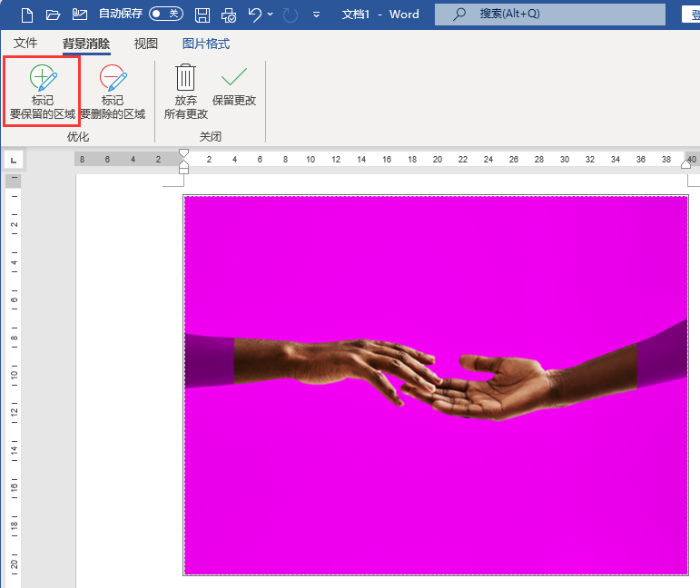The height and width of the screenshot is (588, 700).
Task: Click the Save floppy disk icon
Action: pyautogui.click(x=202, y=15)
